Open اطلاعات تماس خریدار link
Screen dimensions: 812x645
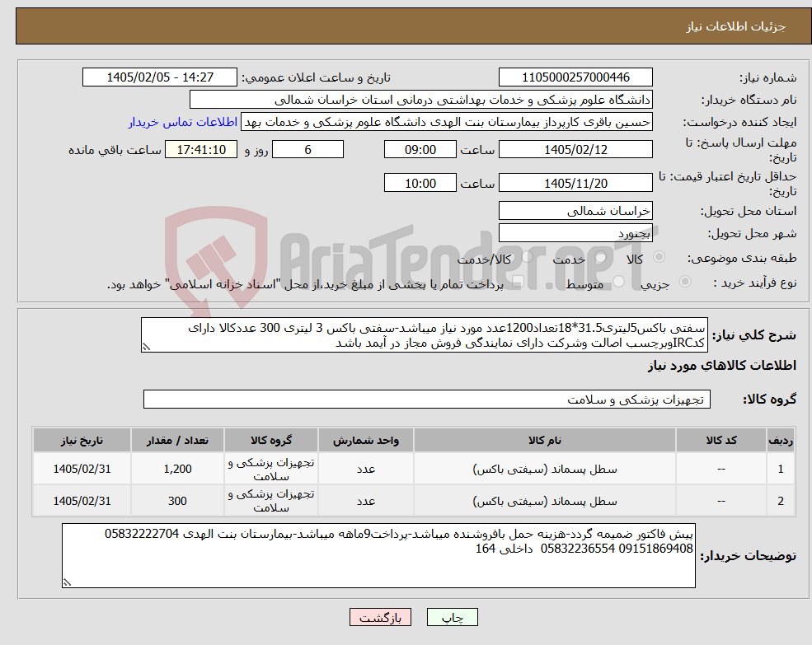point(183,122)
